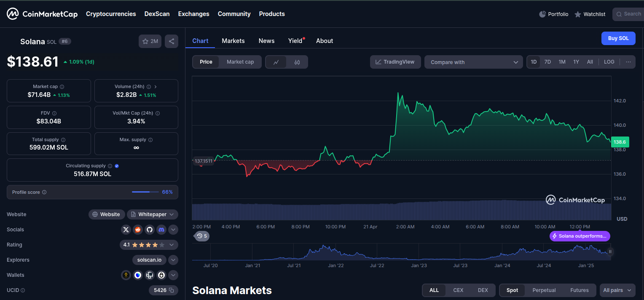This screenshot has width=644, height=300.
Task: Set chart range to 1M
Action: tap(562, 62)
